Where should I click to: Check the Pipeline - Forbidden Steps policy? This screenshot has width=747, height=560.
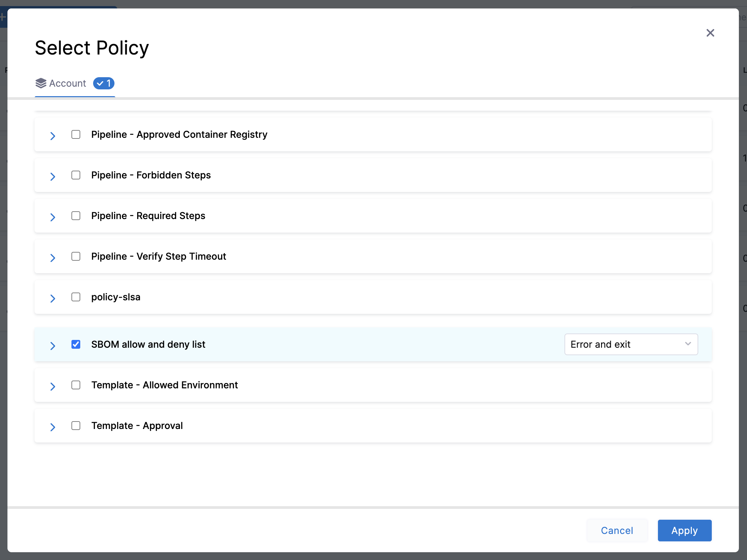pyautogui.click(x=76, y=175)
